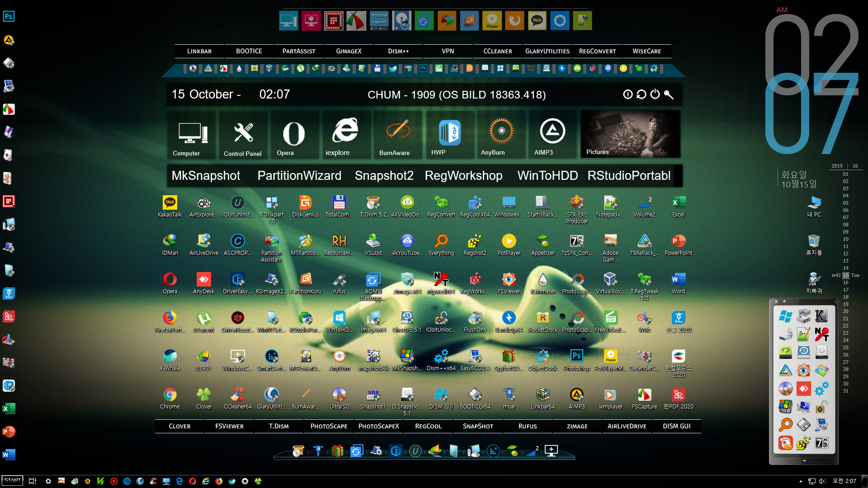Click the WinToHDD link

click(547, 175)
